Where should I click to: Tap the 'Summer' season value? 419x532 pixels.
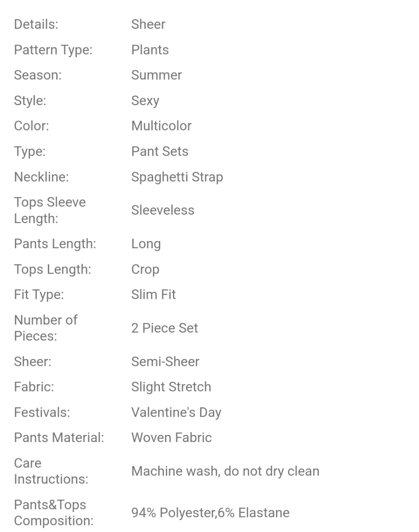[156, 75]
